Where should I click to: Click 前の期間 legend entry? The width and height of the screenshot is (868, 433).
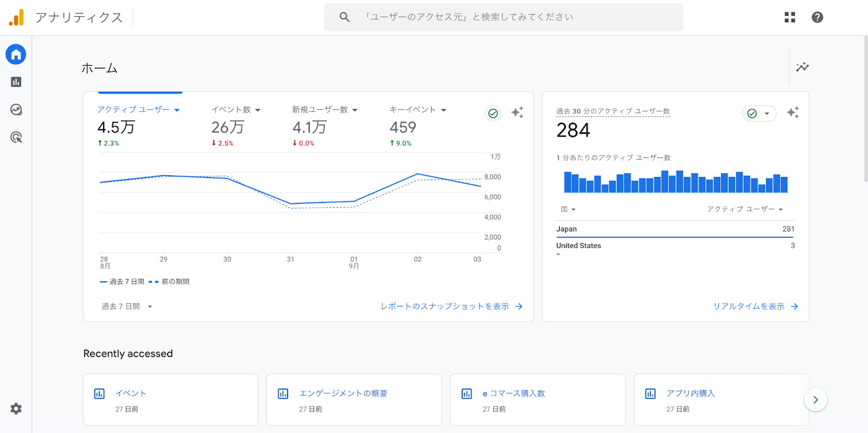[x=169, y=282]
